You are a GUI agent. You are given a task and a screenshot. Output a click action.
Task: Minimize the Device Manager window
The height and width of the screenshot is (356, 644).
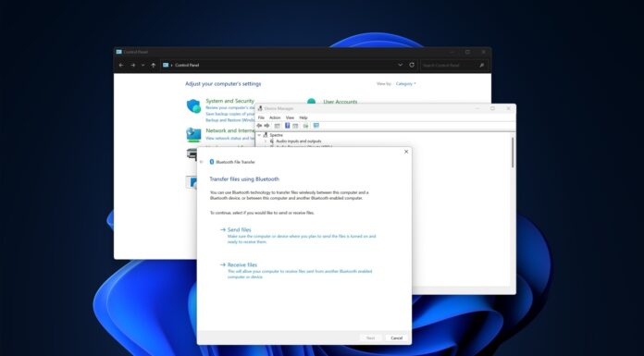click(477, 108)
